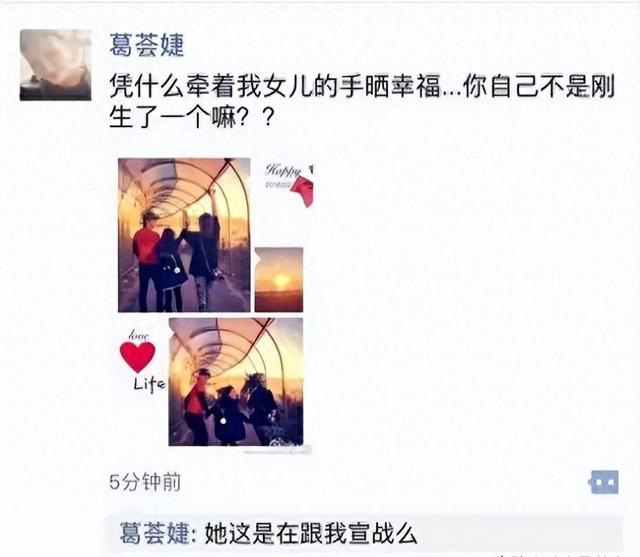Tap the Happy red envelope sticker
This screenshot has width=640, height=557.
290,182
